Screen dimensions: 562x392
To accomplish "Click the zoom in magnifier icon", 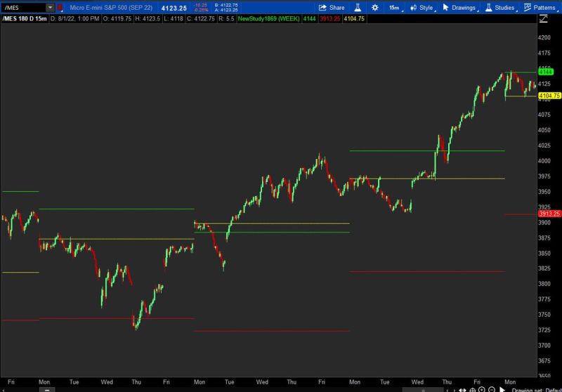I will (x=482, y=389).
